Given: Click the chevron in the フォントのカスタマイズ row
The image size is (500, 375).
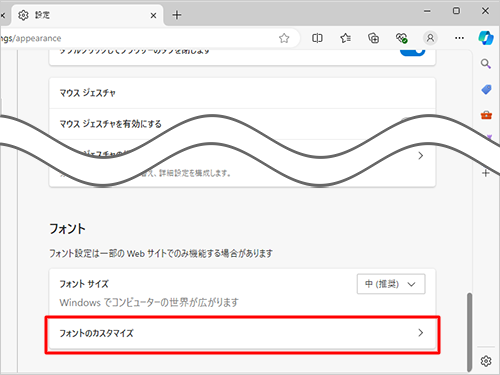Looking at the screenshot, I should [x=421, y=333].
